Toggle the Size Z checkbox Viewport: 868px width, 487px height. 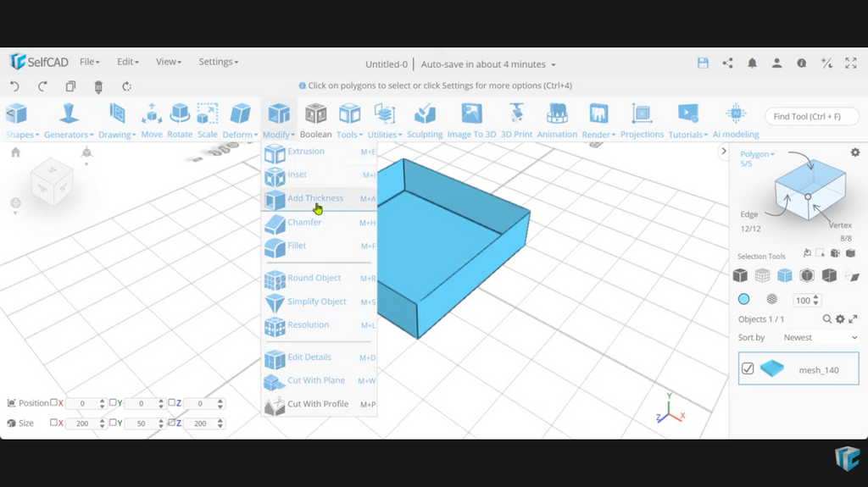171,423
